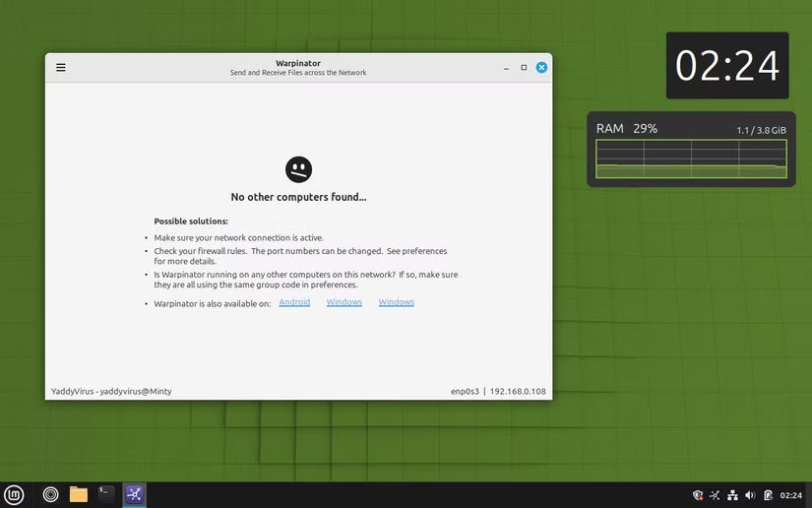The height and width of the screenshot is (508, 812).
Task: Open the battery power tray icon
Action: tap(768, 495)
